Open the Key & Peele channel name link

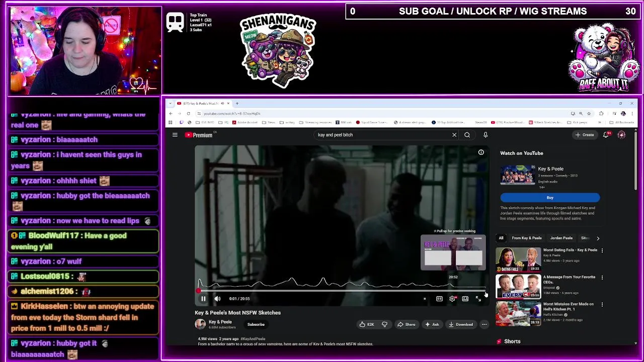220,322
